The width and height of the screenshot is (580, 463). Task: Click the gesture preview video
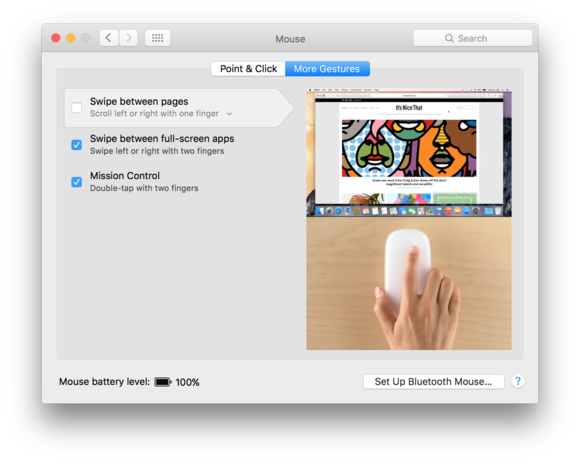tap(409, 219)
